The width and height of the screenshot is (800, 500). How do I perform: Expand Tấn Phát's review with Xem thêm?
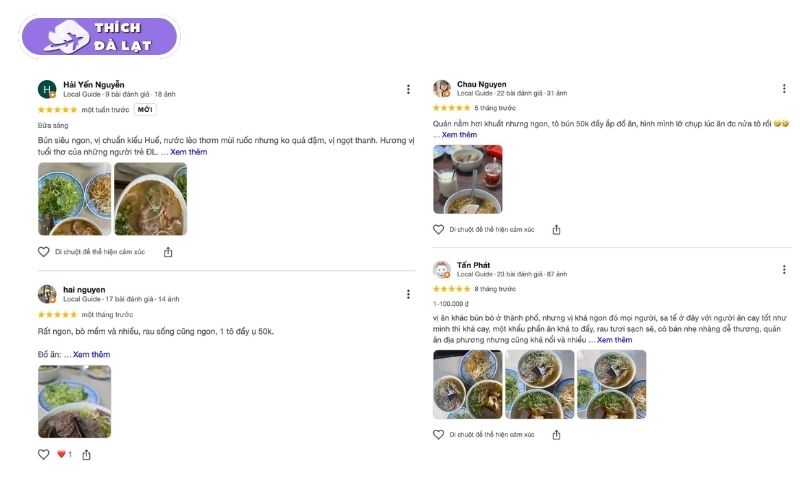pos(614,340)
